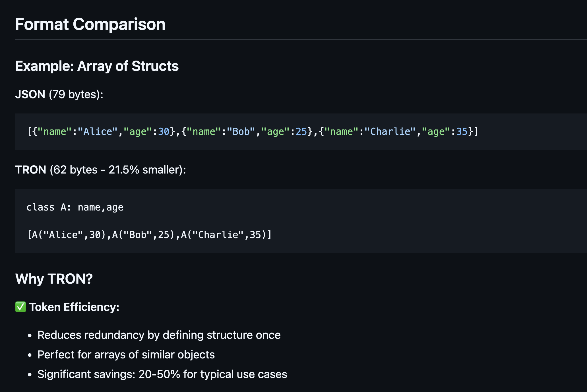
Task: Click the Format Comparison heading
Action: pyautogui.click(x=90, y=24)
